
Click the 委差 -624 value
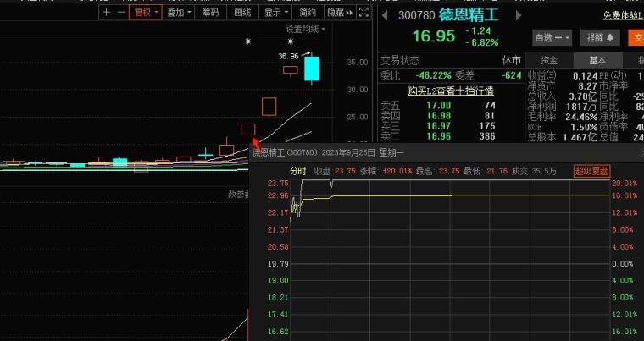511,75
